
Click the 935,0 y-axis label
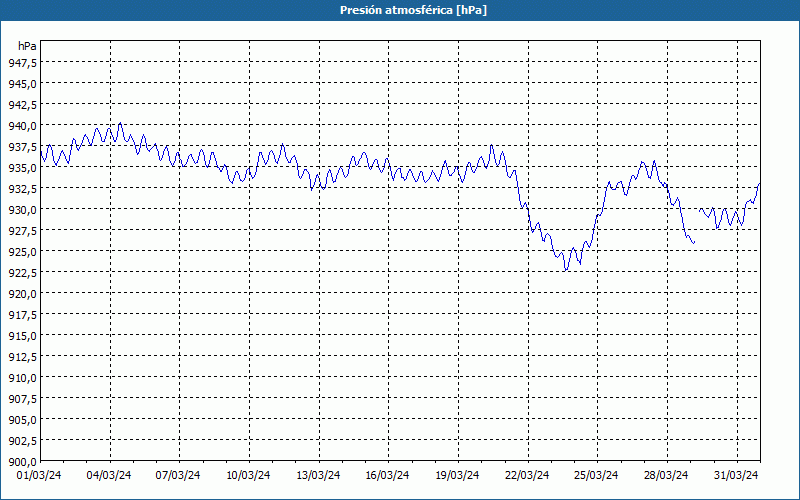point(22,167)
